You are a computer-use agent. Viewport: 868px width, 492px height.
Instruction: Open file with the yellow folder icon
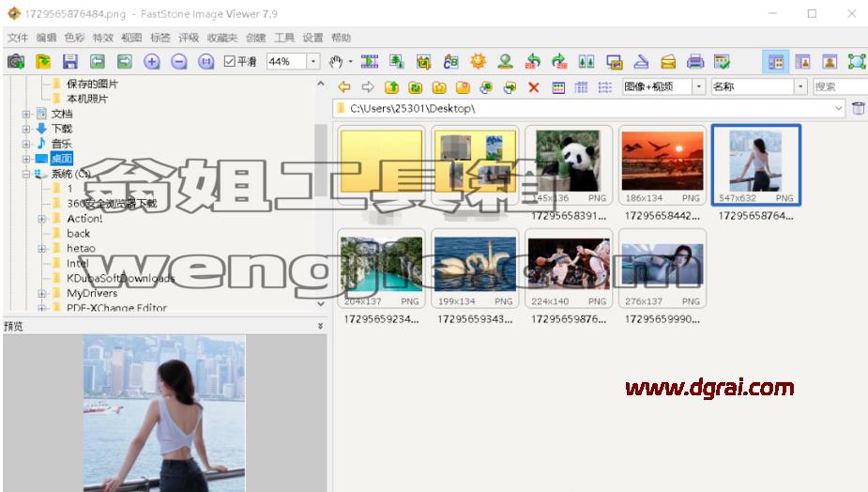[x=43, y=61]
